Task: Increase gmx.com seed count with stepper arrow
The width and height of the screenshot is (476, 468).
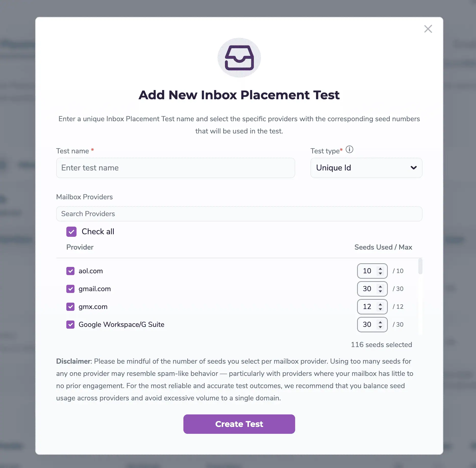Action: click(380, 304)
